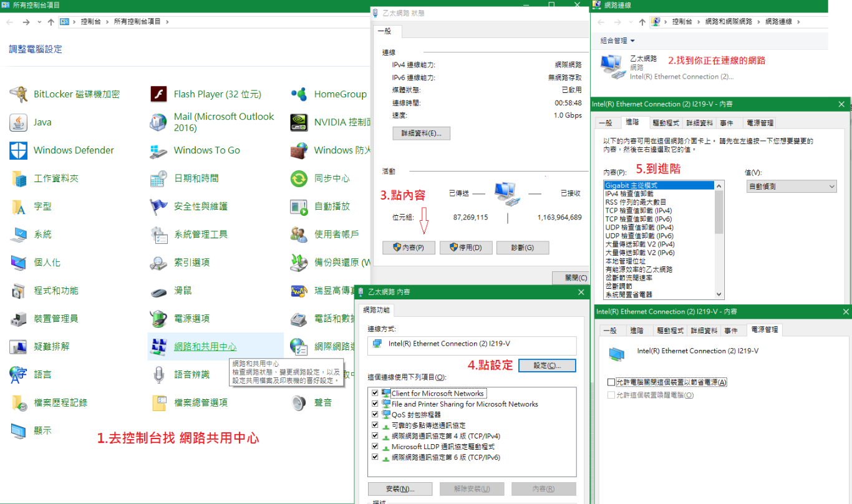Select 進階 tab in window with power-saving checkbox
Viewport: 852px width, 504px height.
coord(637,331)
